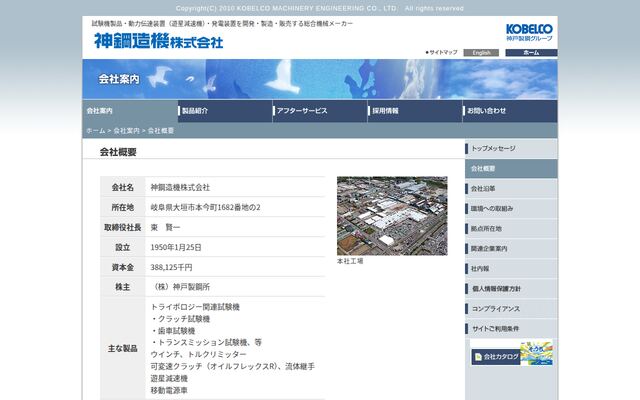Click the 所在地 table row label

[123, 207]
